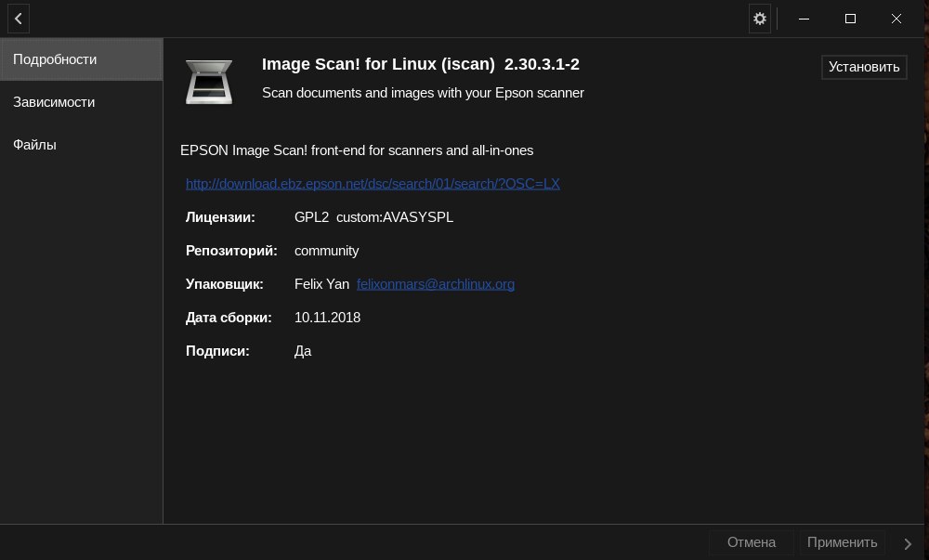Click the license value custom:AVASYSPL

(x=395, y=217)
